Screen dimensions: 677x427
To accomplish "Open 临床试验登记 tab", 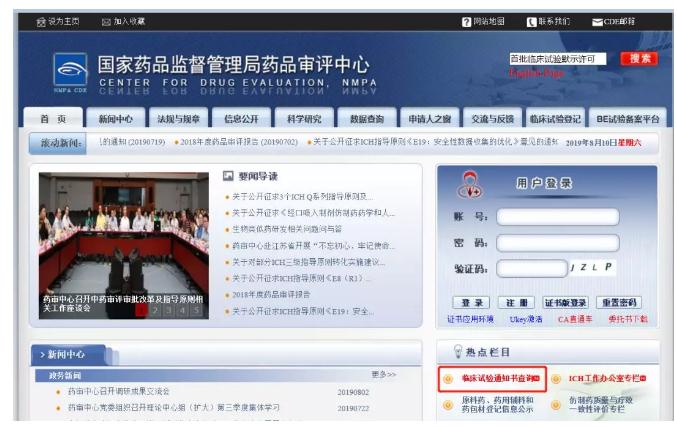I will [555, 118].
